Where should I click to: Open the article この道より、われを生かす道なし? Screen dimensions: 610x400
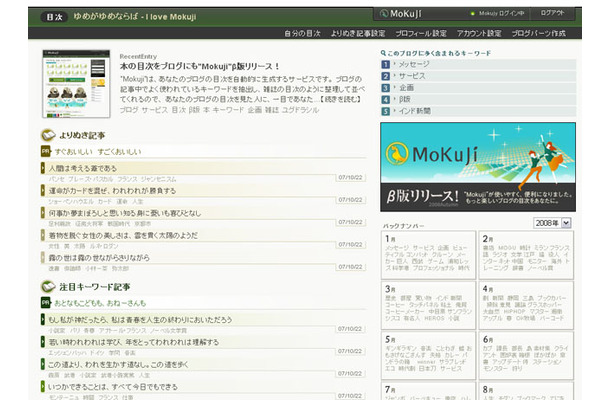pyautogui.click(x=118, y=365)
